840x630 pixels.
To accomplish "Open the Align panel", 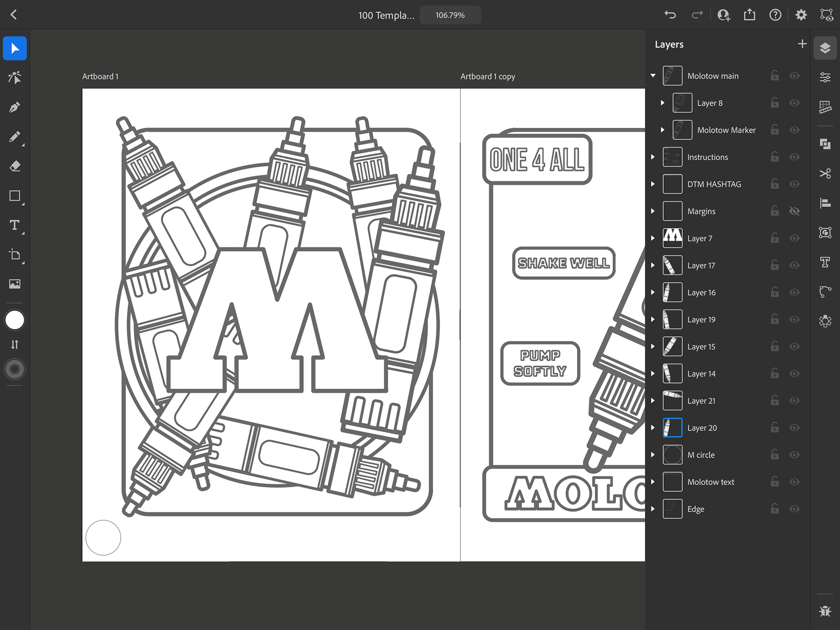I will pyautogui.click(x=825, y=203).
